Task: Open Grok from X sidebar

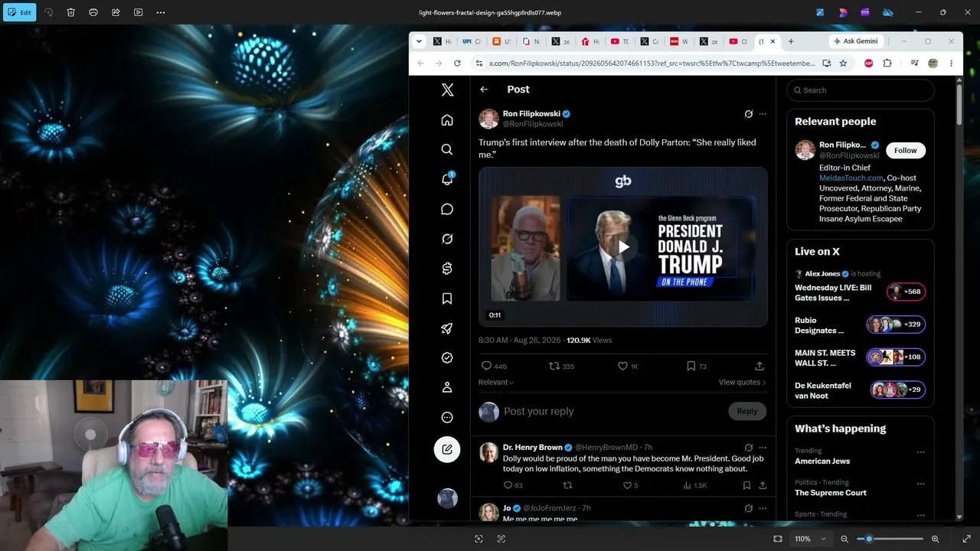Action: tap(447, 239)
